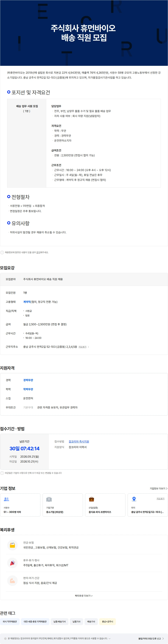This screenshot has height=644, width=168.
Task: Click the blue 경력무관 value
Action: (x=28, y=380)
